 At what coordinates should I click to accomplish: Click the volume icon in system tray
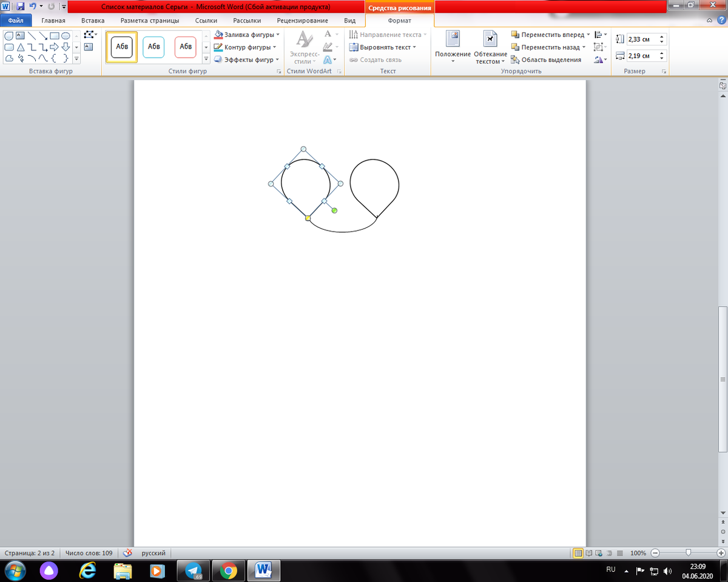[x=668, y=570]
